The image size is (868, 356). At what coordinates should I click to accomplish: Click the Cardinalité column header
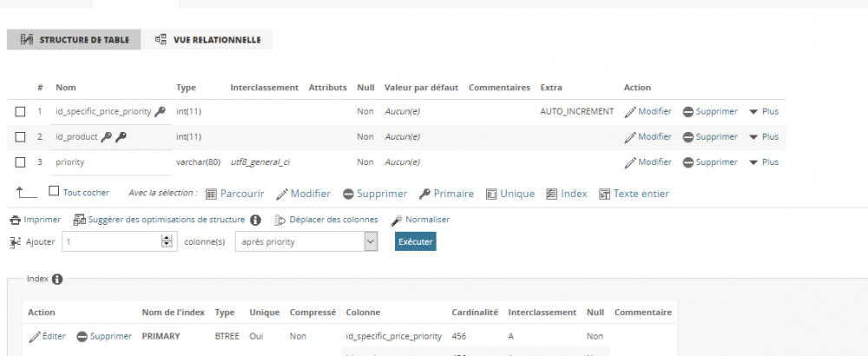click(x=475, y=313)
